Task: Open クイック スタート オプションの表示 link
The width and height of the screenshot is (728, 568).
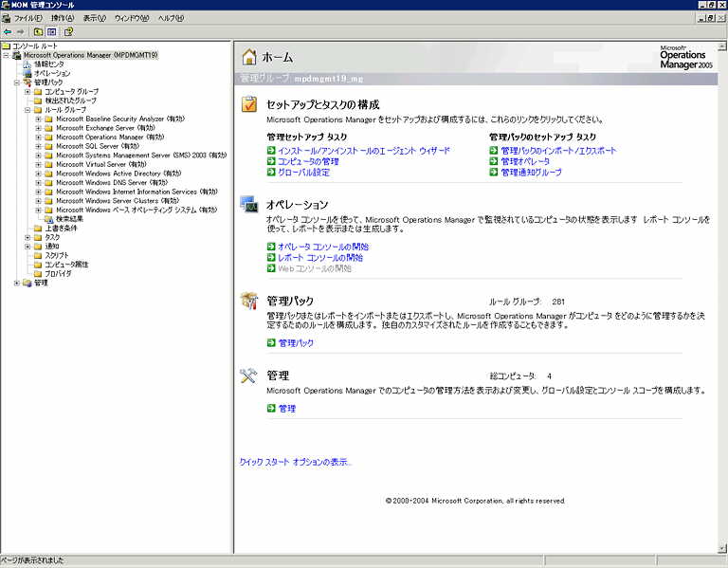Action: 295,462
